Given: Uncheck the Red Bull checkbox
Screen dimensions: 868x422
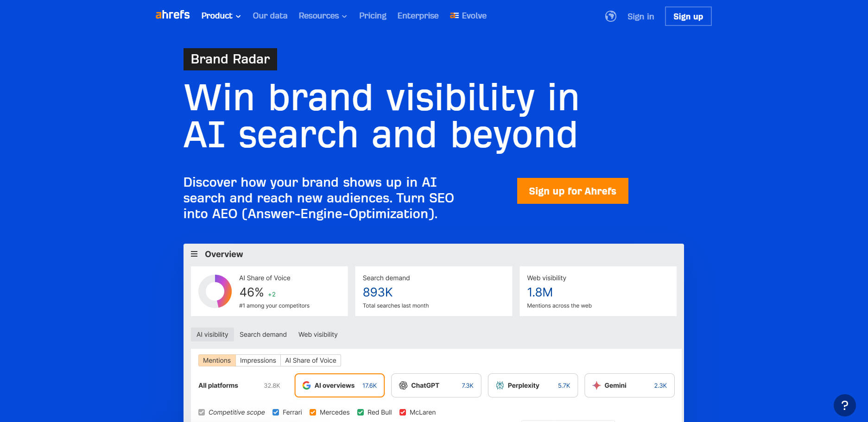Looking at the screenshot, I should [361, 412].
